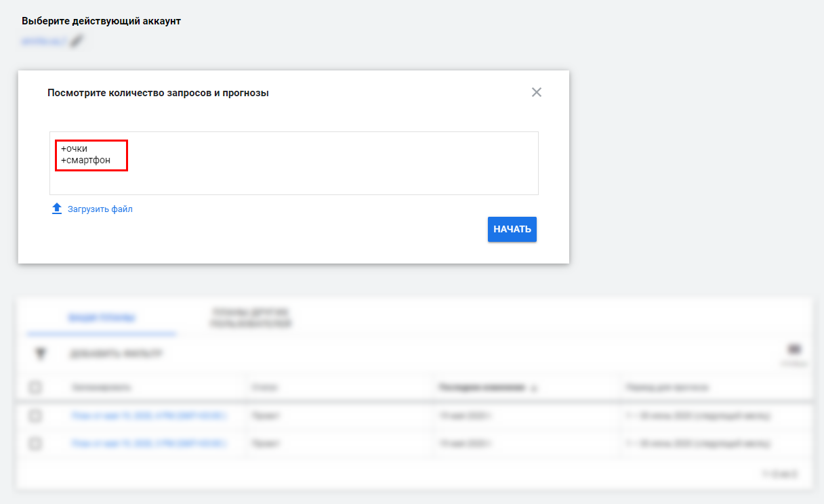Image resolution: width=824 pixels, height=504 pixels.
Task: Click the add filter label beside the funnel
Action: (116, 354)
